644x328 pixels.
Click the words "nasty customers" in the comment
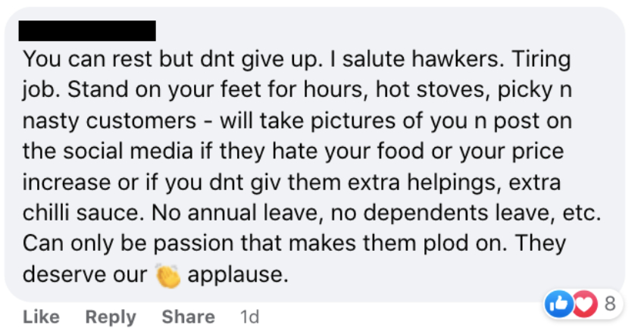109,120
